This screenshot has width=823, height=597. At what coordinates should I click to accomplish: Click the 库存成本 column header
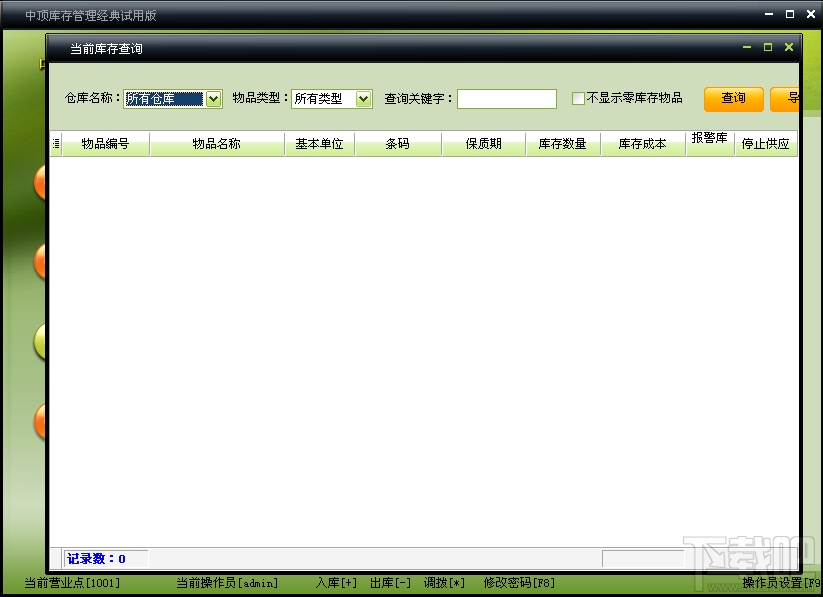tap(641, 144)
